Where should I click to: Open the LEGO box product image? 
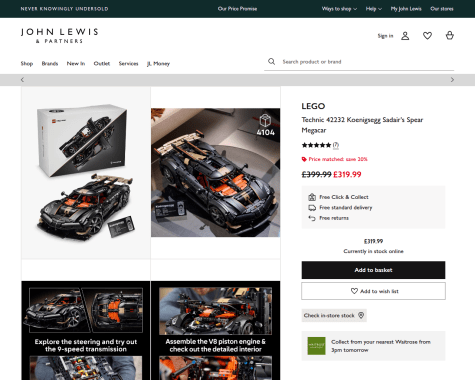click(x=86, y=173)
